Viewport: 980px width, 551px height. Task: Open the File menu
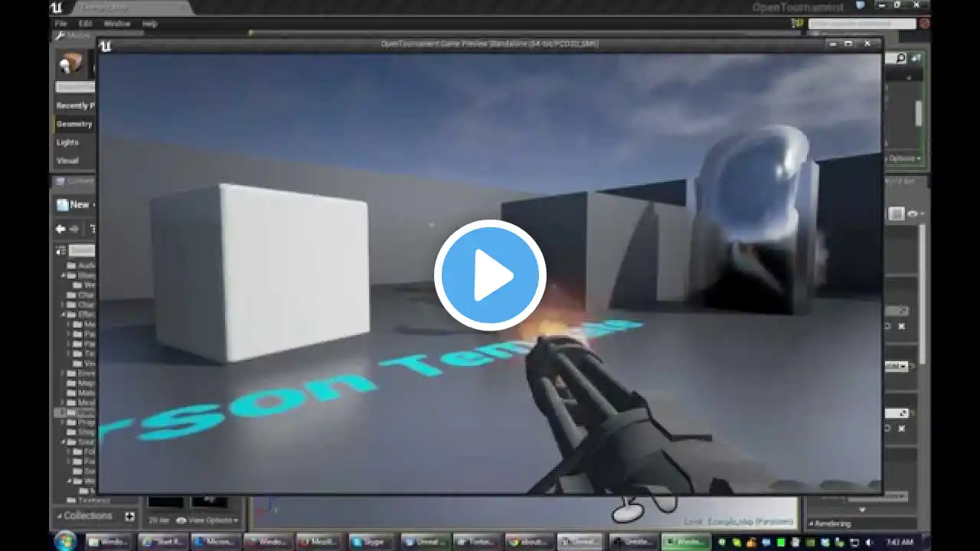coord(61,24)
